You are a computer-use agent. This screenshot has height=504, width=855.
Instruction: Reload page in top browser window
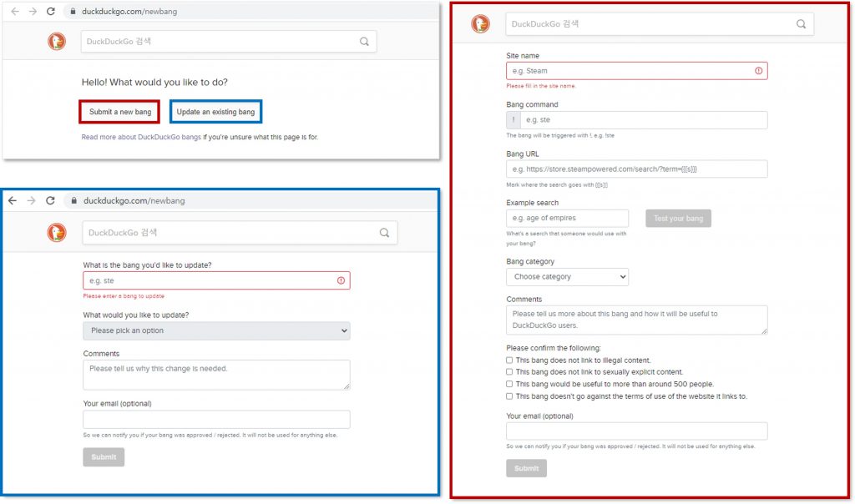pyautogui.click(x=51, y=12)
